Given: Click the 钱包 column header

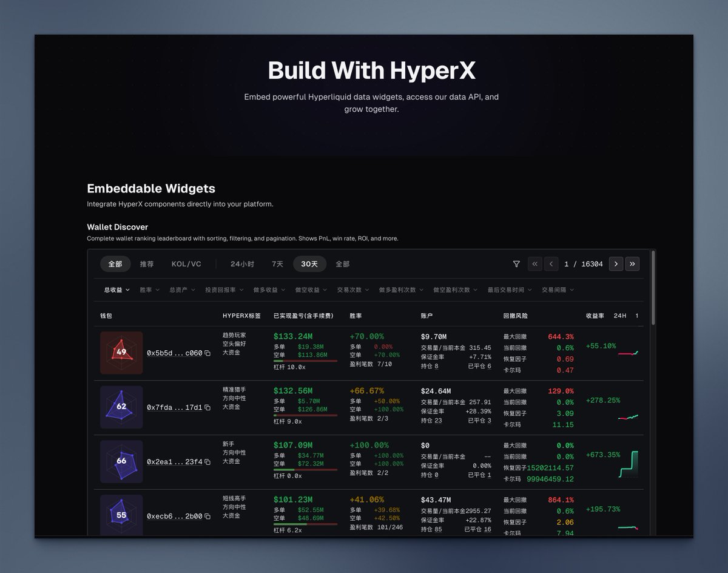Looking at the screenshot, I should (x=106, y=316).
